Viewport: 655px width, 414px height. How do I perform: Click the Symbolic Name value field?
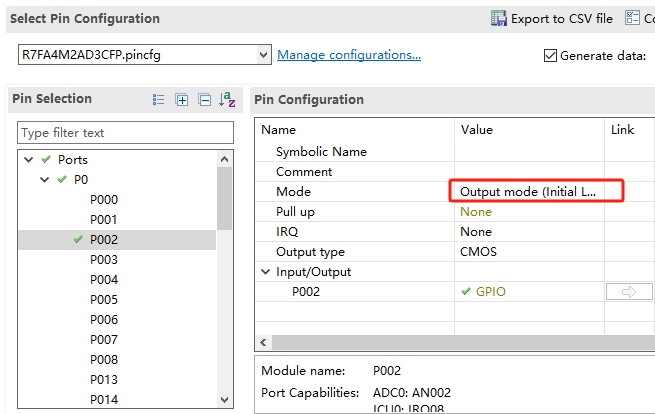[x=529, y=152]
